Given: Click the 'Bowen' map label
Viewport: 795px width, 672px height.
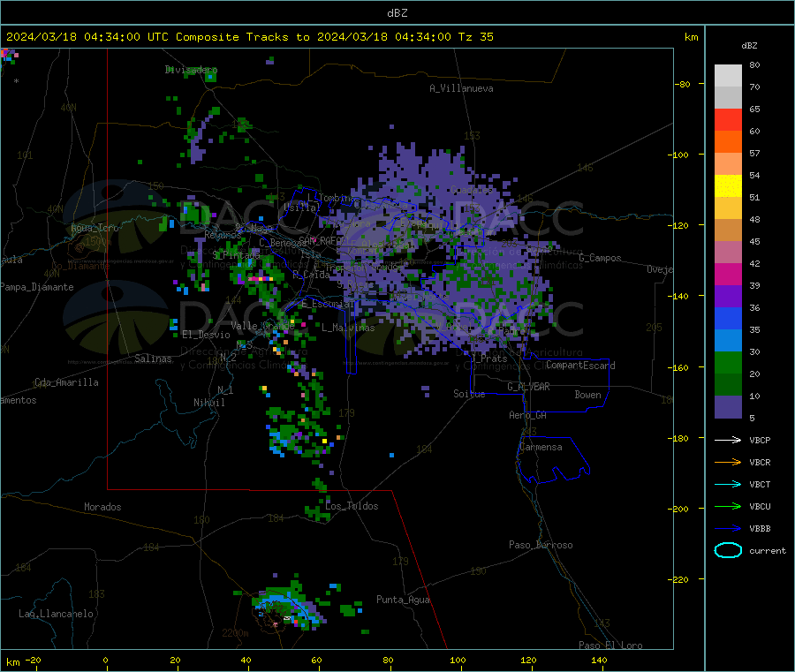Looking at the screenshot, I should (x=587, y=395).
